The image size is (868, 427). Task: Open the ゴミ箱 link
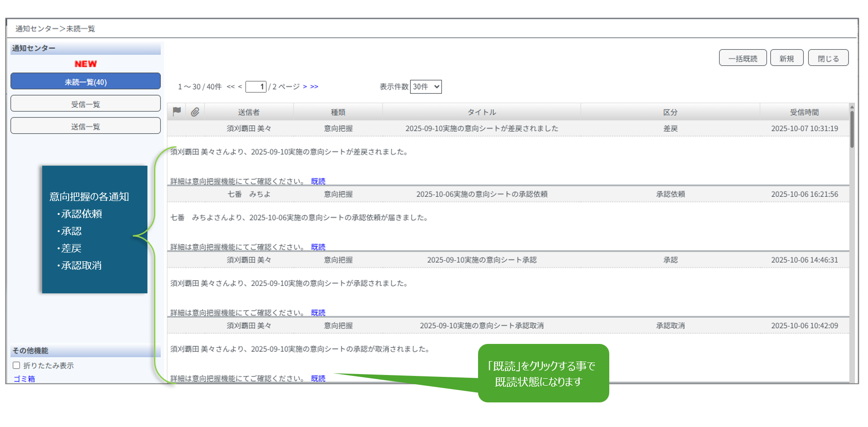point(24,379)
